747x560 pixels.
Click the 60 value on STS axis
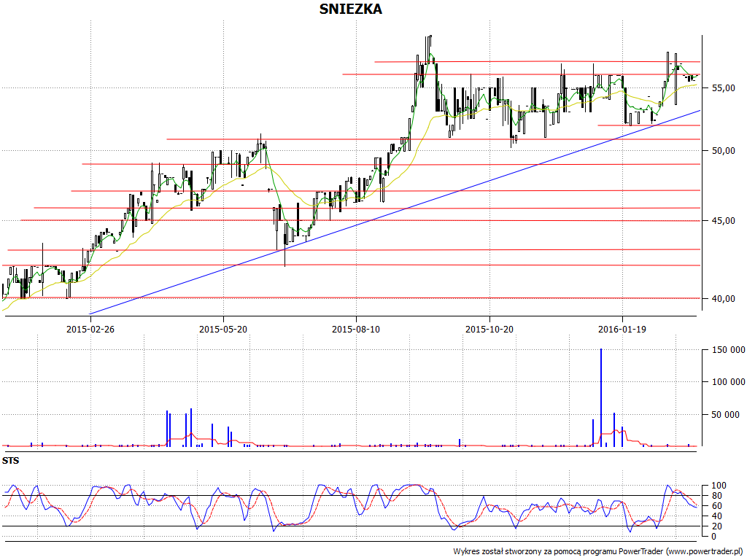coord(716,506)
